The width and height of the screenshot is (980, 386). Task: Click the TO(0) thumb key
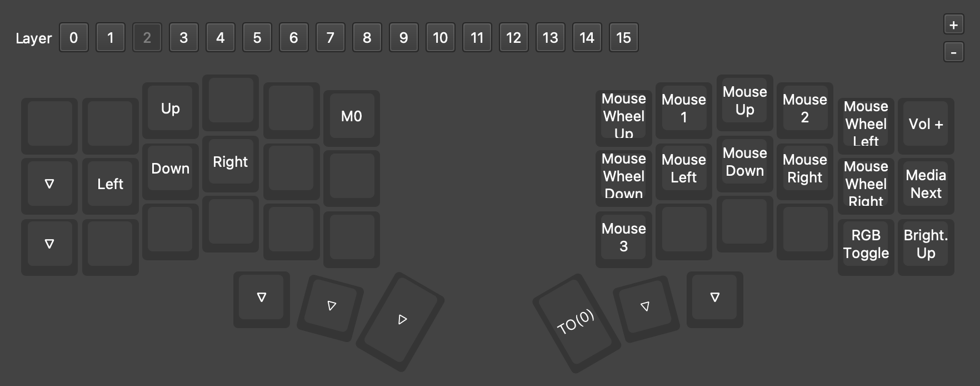tap(576, 322)
